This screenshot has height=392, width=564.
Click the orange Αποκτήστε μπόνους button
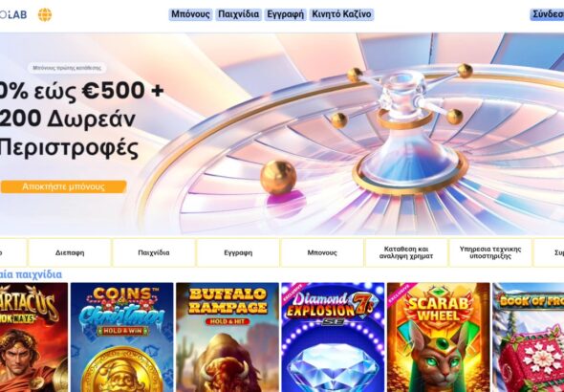coord(63,186)
